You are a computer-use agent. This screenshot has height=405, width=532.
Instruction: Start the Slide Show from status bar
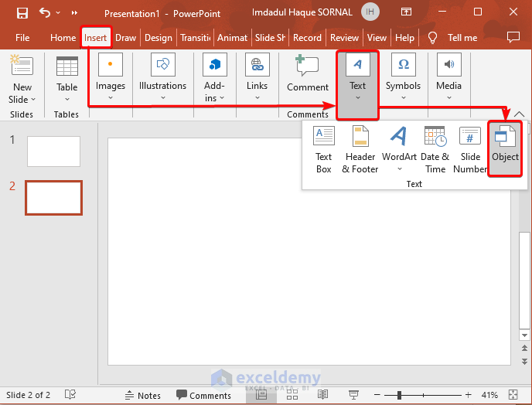[x=353, y=394]
